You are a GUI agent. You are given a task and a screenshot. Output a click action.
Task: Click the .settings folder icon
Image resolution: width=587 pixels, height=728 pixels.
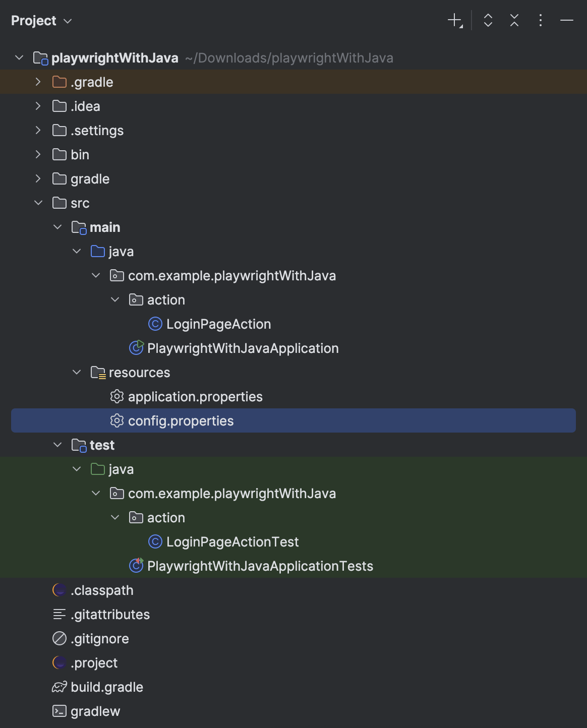[x=60, y=131]
